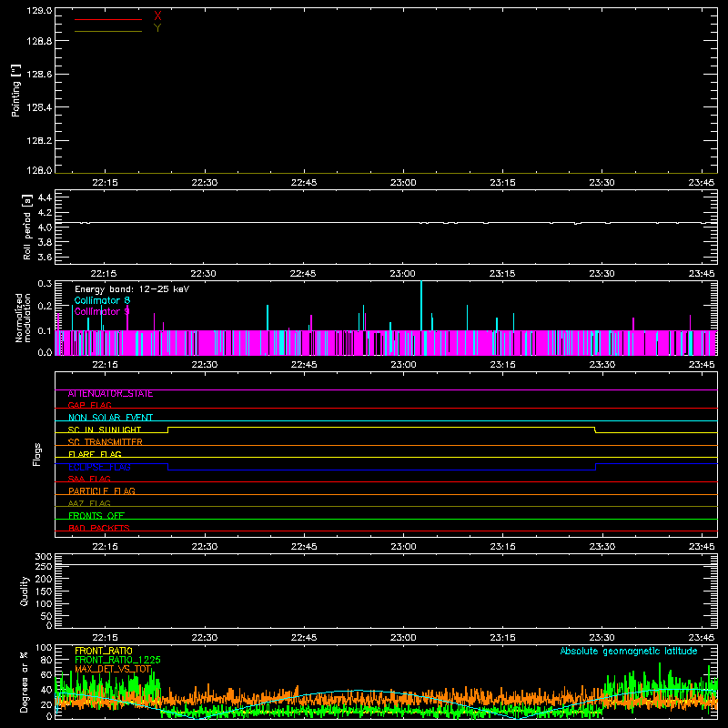Select the red X legend line sample
Image resolution: width=728 pixels, height=728 pixels.
tap(108, 19)
